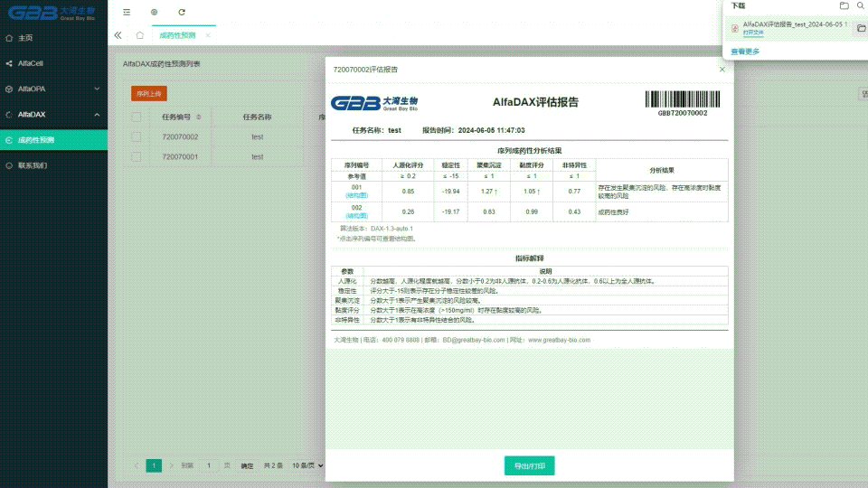Open 结构图 link for sequence 001

pyautogui.click(x=356, y=195)
